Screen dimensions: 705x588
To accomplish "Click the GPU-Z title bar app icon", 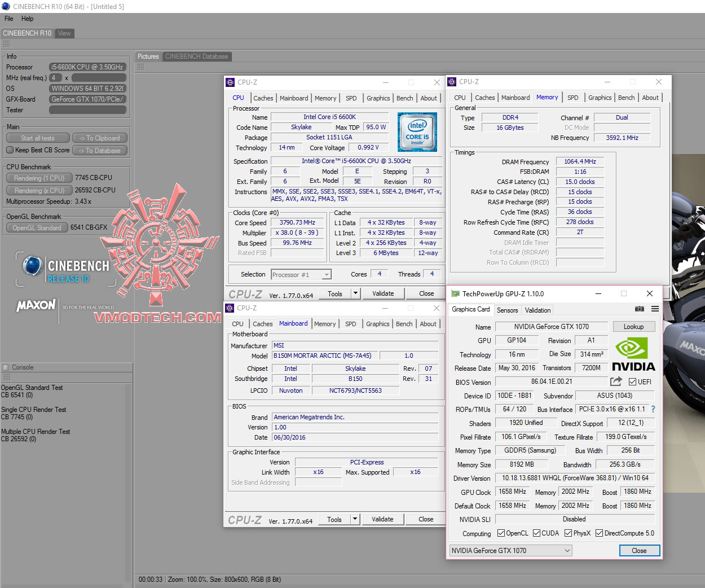I will point(455,293).
